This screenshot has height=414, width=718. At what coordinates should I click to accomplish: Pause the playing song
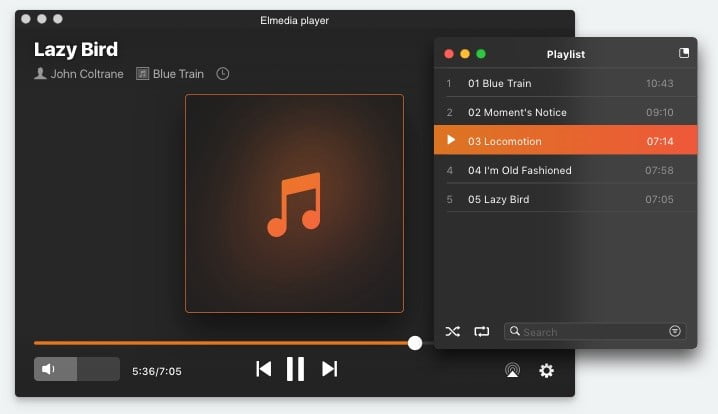(295, 369)
